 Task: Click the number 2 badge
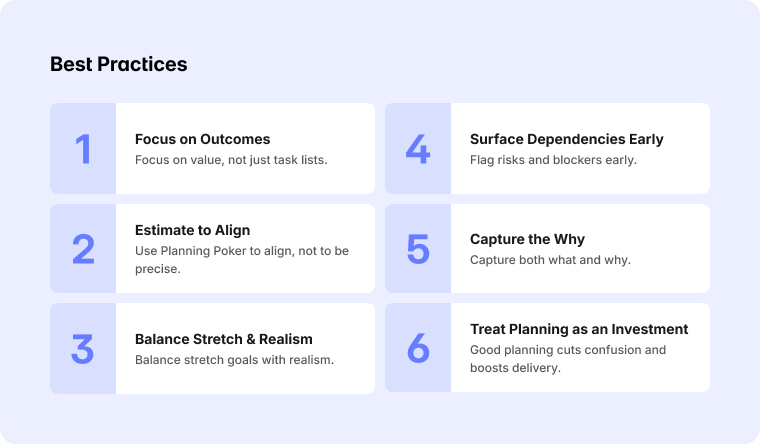pos(83,248)
